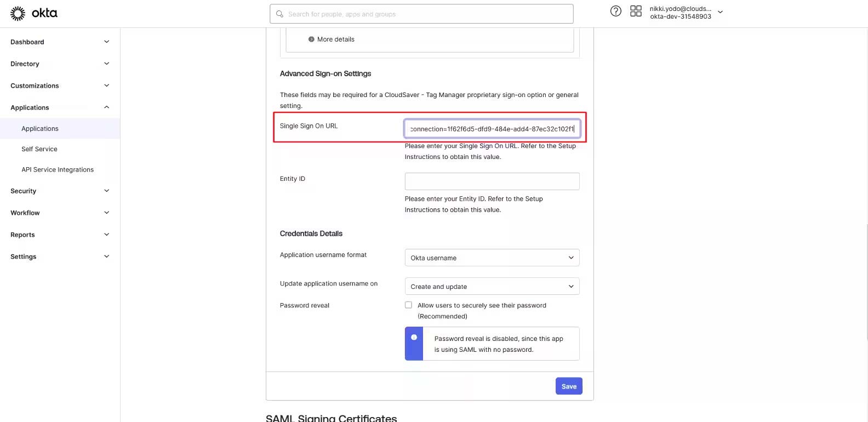Open Self Service menu item
Viewport: 868px width, 422px height.
pos(39,149)
